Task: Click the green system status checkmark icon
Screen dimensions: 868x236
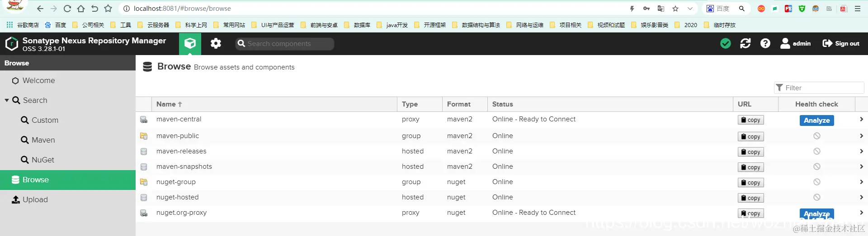Action: pos(726,43)
